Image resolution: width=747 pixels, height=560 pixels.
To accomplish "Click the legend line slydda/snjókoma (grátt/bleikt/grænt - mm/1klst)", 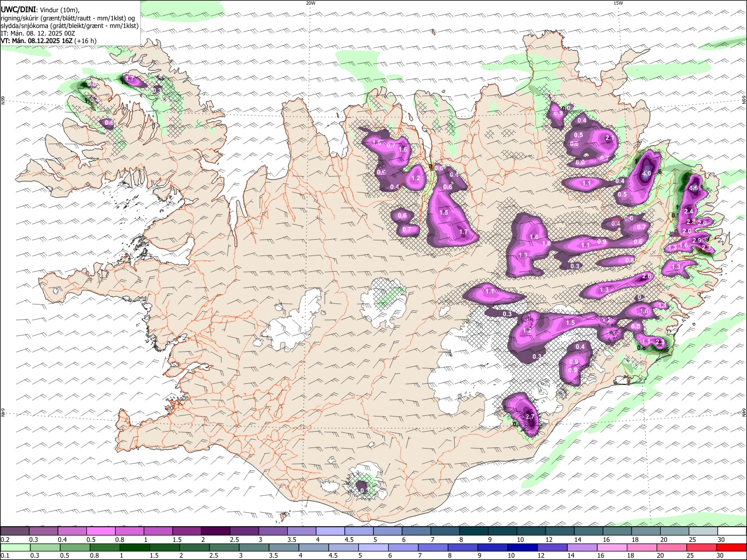I will pos(70,26).
